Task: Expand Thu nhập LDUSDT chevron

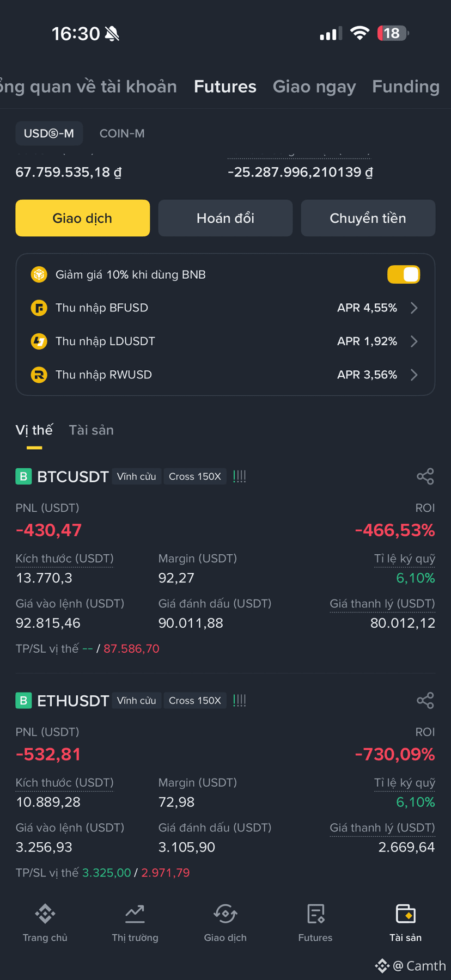Action: point(415,341)
